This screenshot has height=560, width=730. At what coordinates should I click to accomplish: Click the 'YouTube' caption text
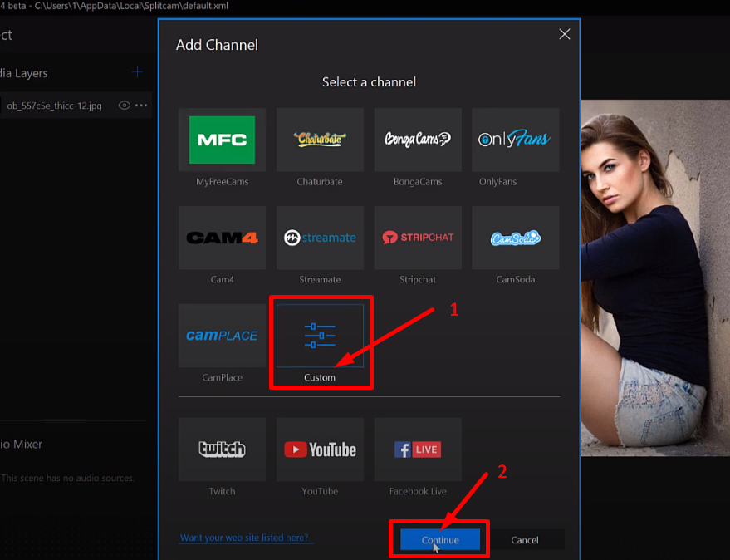coord(320,491)
